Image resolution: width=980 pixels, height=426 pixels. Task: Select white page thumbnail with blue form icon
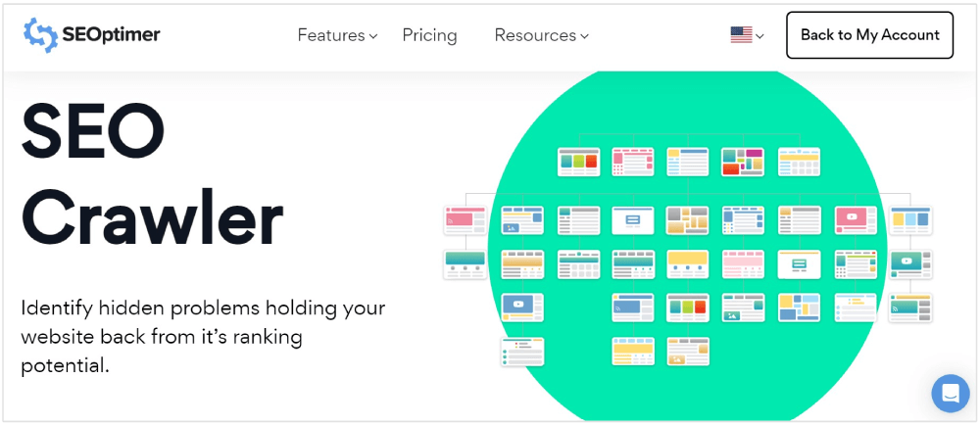[x=632, y=220]
